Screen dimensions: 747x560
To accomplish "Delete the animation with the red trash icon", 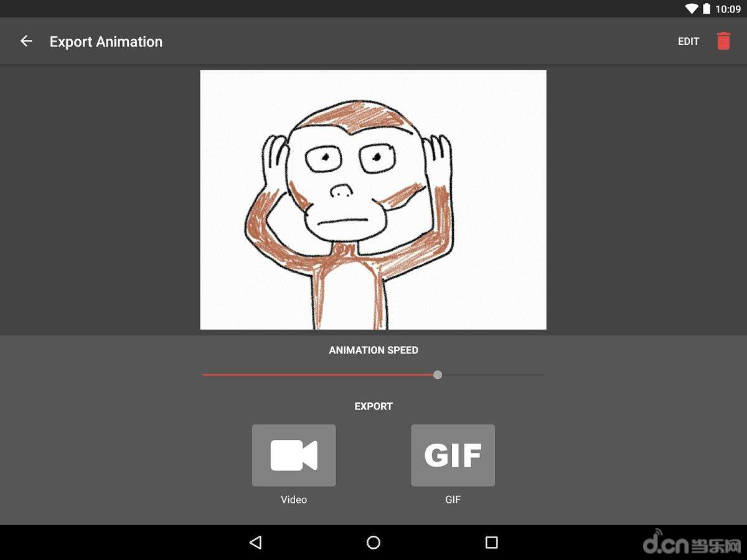I will click(x=723, y=41).
